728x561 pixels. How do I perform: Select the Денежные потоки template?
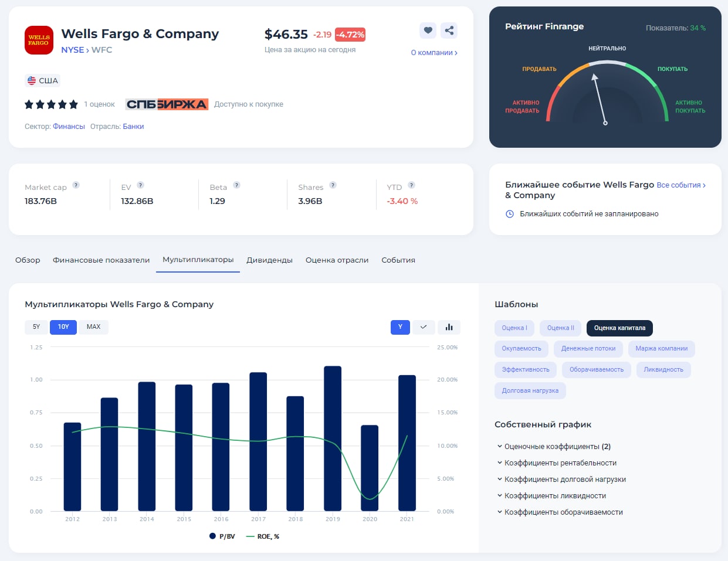[x=588, y=349]
